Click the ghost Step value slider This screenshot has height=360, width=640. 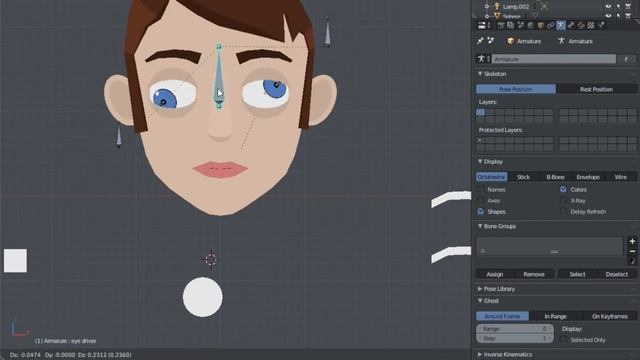(515, 338)
